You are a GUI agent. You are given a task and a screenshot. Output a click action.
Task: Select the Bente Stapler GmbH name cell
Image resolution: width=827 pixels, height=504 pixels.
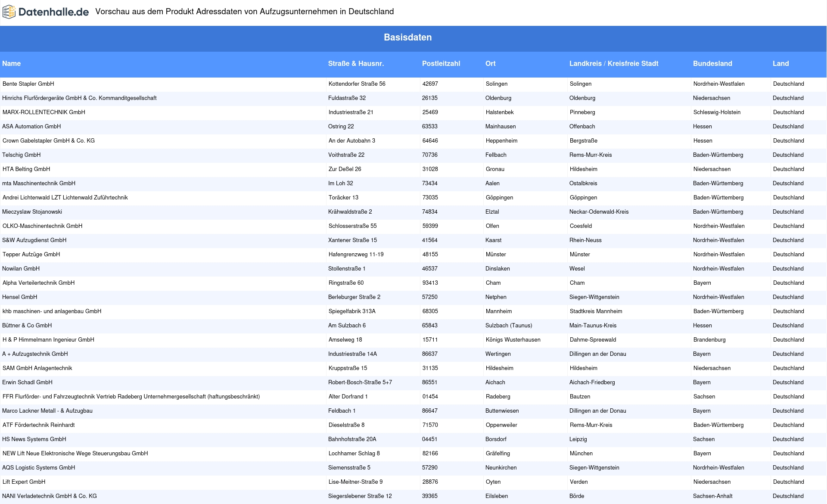point(28,84)
